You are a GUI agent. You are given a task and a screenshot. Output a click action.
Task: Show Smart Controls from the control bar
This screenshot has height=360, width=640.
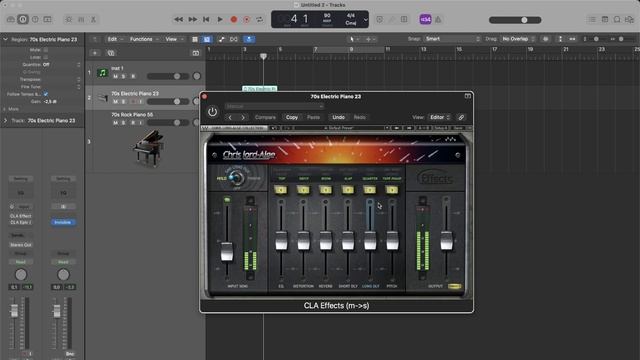pos(69,19)
